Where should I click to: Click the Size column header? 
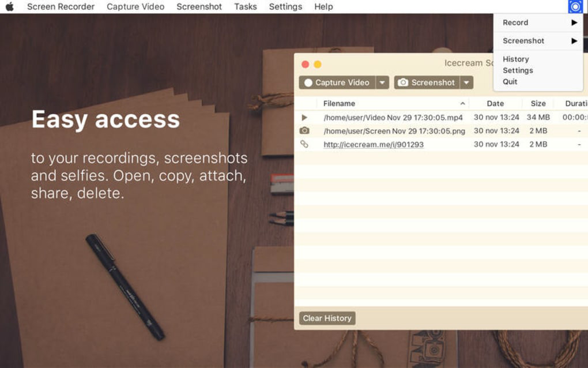pyautogui.click(x=538, y=103)
